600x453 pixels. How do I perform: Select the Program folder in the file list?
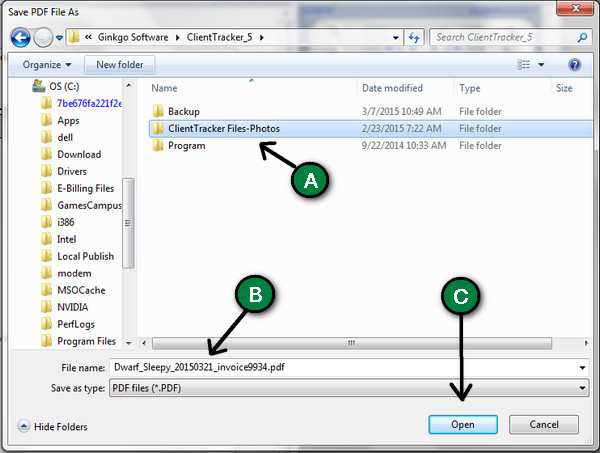coord(179,145)
